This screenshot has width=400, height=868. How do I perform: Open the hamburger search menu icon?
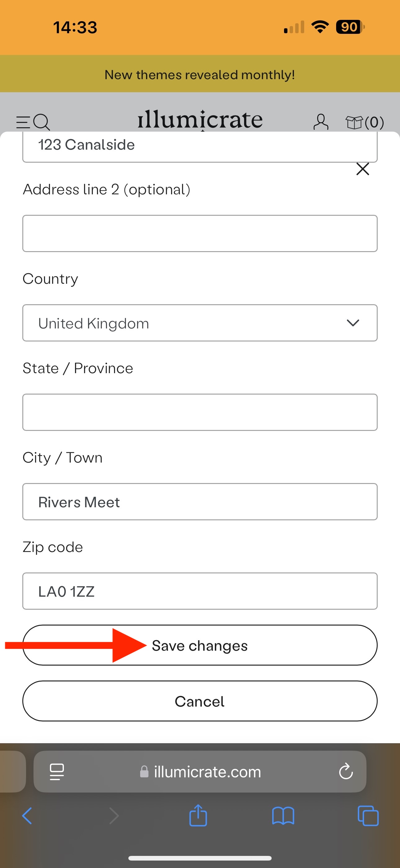coord(33,122)
